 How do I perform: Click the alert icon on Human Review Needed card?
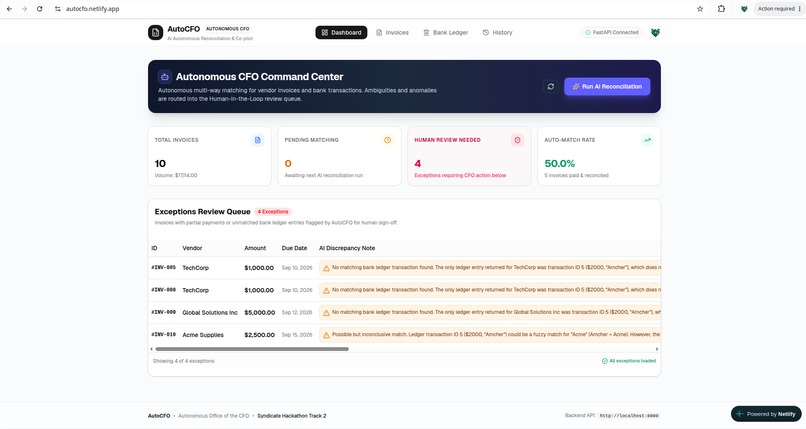coord(518,140)
